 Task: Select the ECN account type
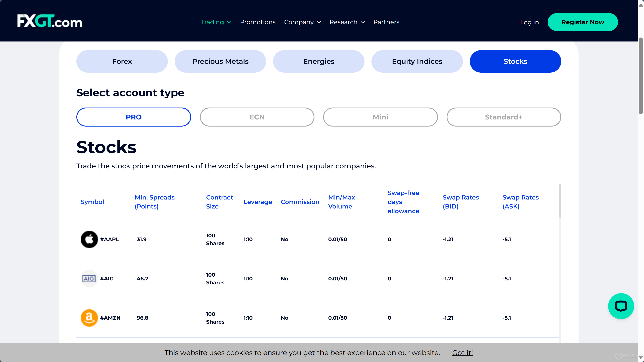[x=257, y=117]
